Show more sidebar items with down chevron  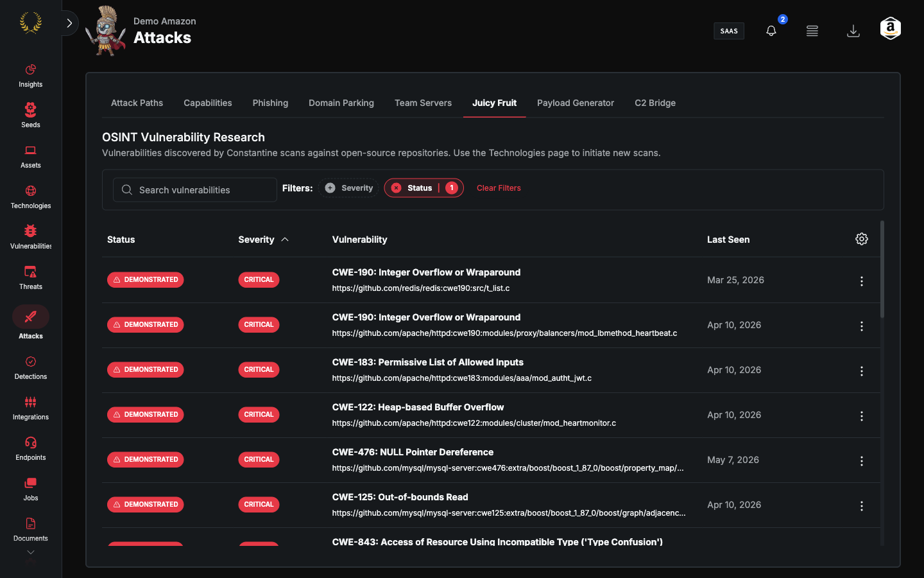coord(31,552)
